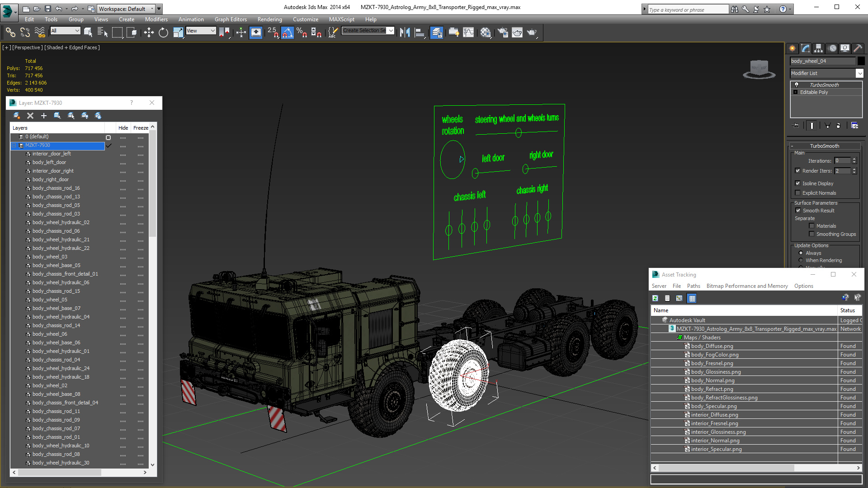Open the Utilities panel hammer icon

click(858, 48)
